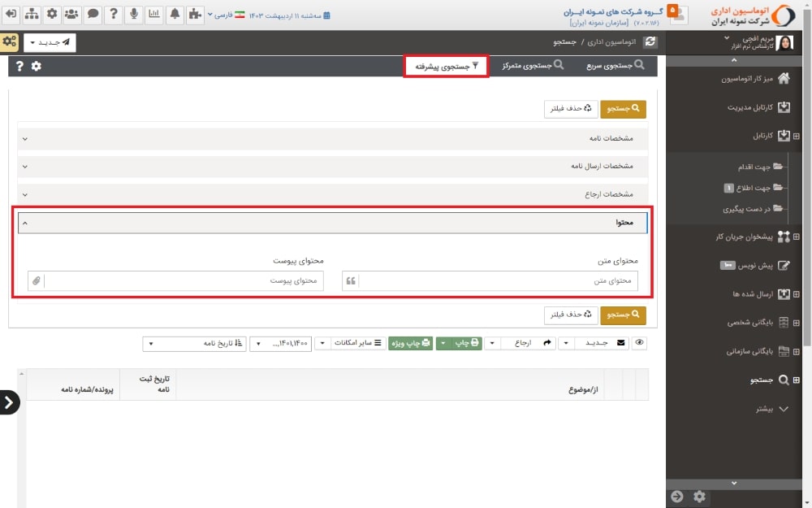Click the users group icon in top bar
Screen dimensions: 812x508
72,14
